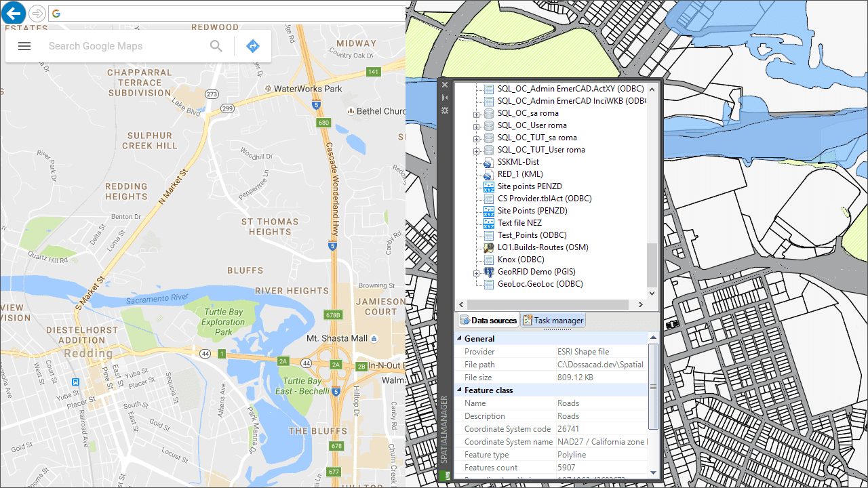Open directions with the blue diamond icon

pyautogui.click(x=253, y=46)
